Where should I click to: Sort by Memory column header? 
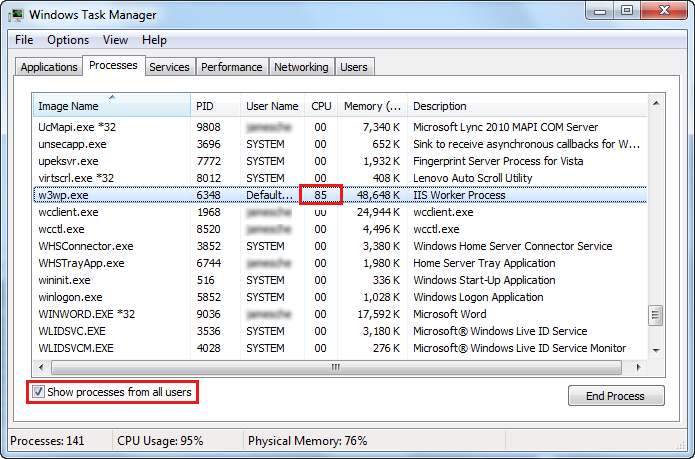(372, 106)
